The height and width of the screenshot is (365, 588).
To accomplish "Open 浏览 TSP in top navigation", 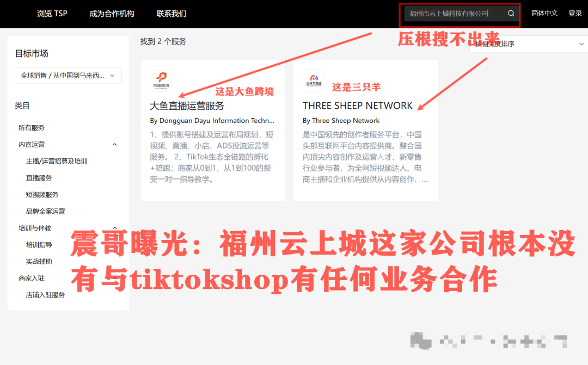I will pos(52,14).
